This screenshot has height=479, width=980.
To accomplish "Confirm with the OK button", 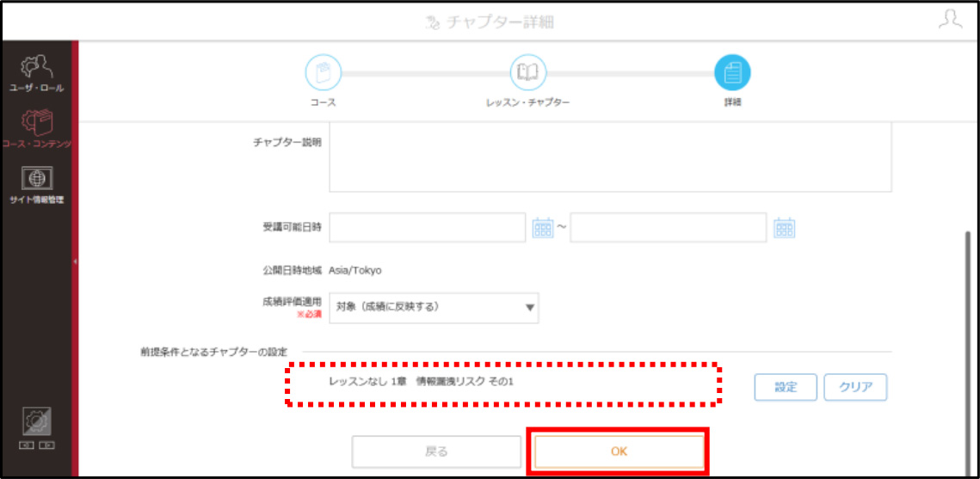I will pos(619,451).
